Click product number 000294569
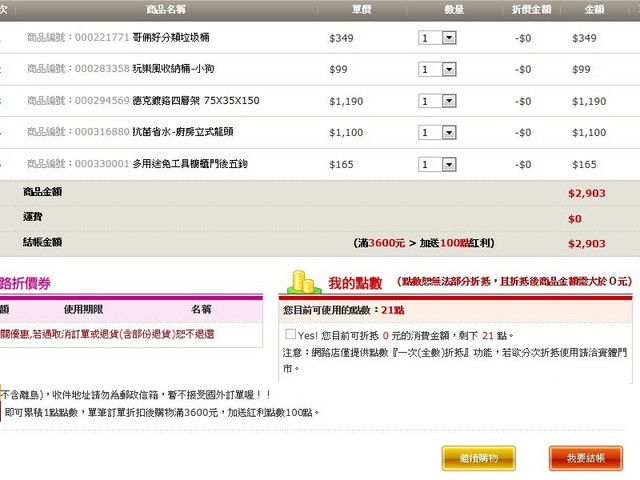This screenshot has height=480, width=640. (x=102, y=100)
